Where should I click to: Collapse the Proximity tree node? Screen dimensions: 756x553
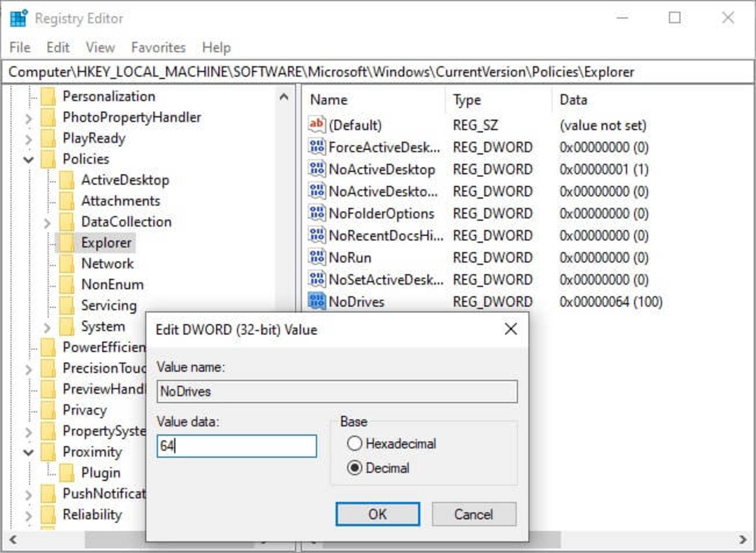tap(28, 452)
